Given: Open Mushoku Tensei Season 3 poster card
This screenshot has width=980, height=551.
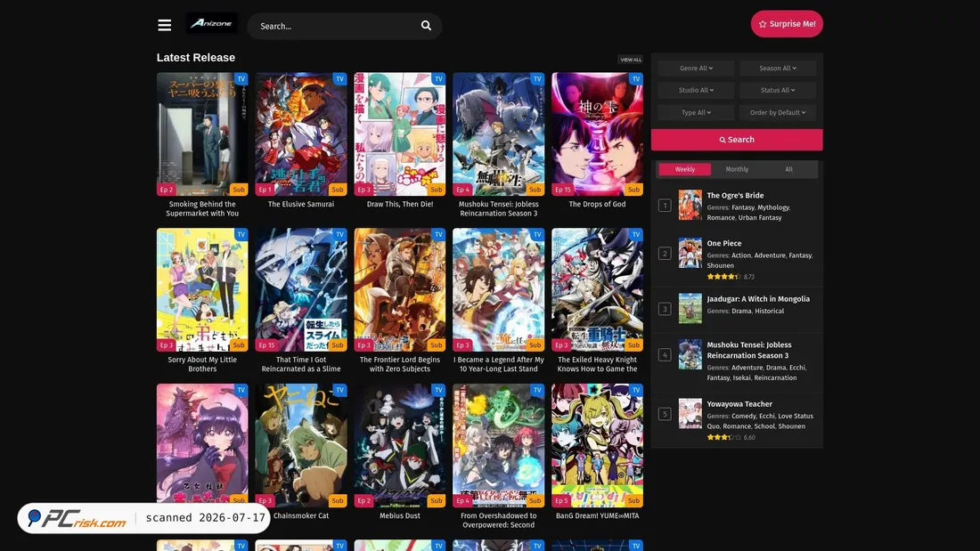Looking at the screenshot, I should pos(499,134).
